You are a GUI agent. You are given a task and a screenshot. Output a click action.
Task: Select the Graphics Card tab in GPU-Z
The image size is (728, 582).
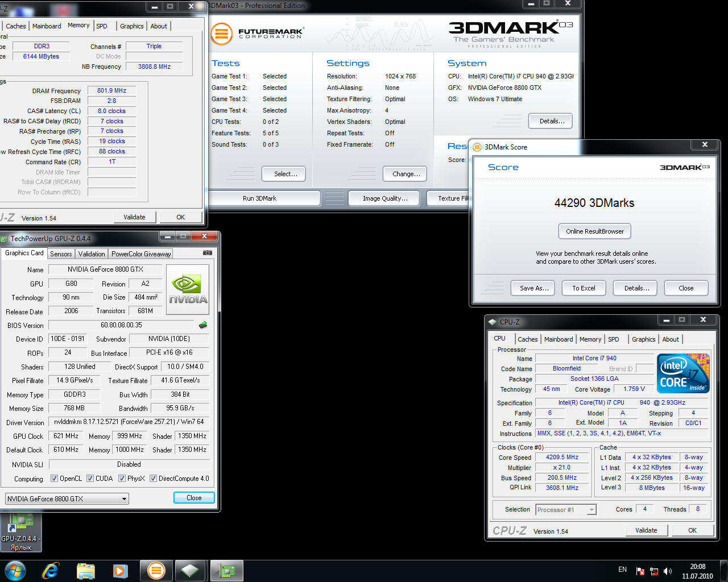click(x=24, y=253)
